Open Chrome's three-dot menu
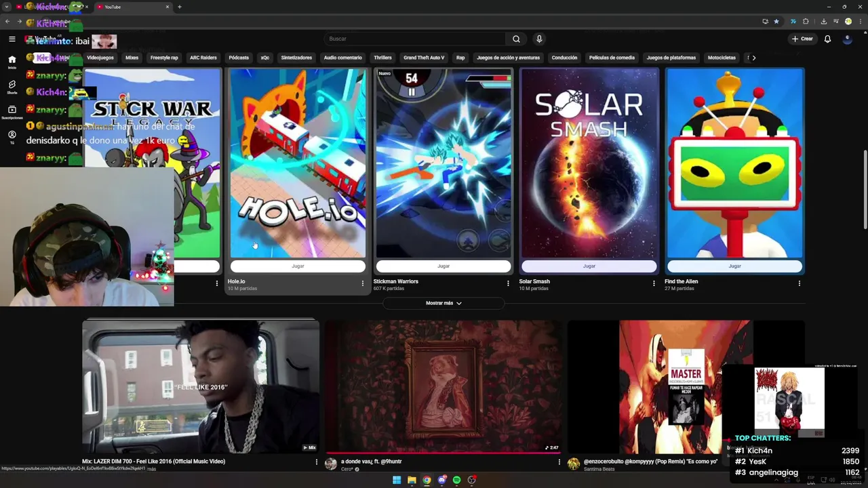 coord(859,21)
